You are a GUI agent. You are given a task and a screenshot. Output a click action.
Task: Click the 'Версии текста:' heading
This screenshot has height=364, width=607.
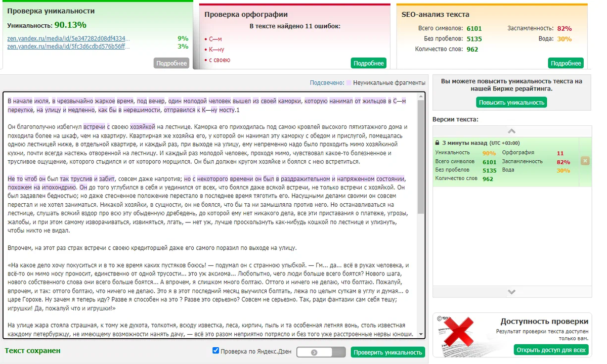tap(455, 119)
